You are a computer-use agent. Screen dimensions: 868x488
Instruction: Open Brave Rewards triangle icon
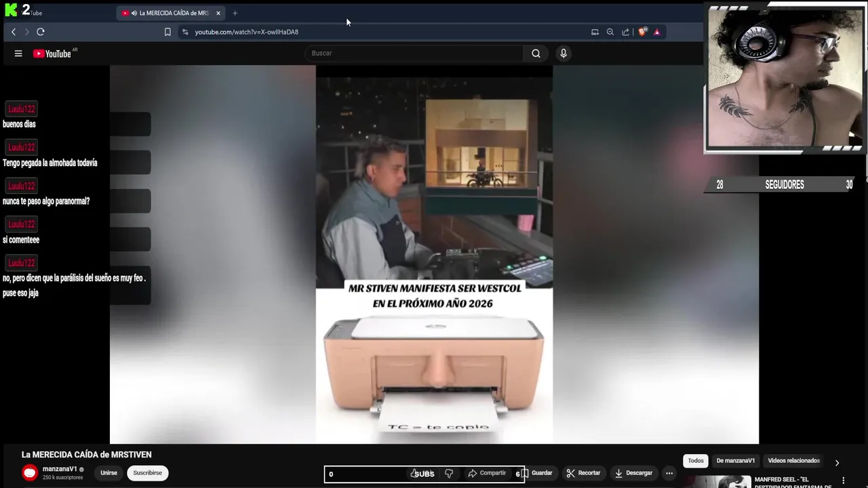[656, 32]
